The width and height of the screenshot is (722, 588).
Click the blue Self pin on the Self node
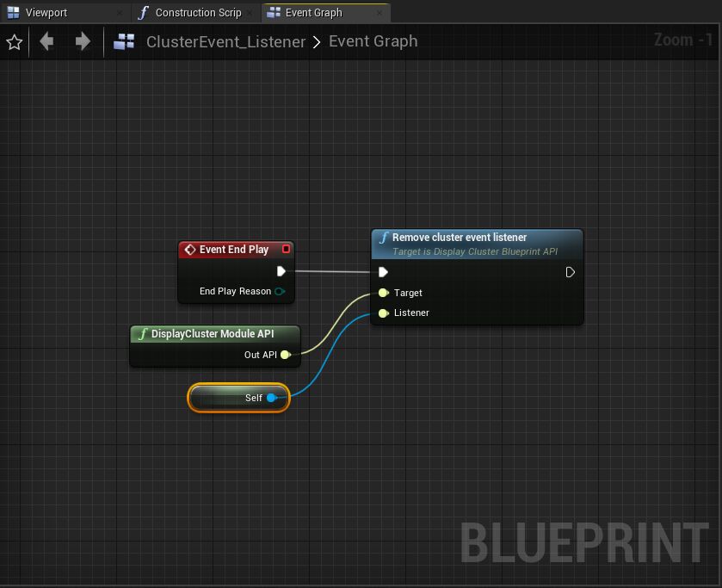point(273,398)
